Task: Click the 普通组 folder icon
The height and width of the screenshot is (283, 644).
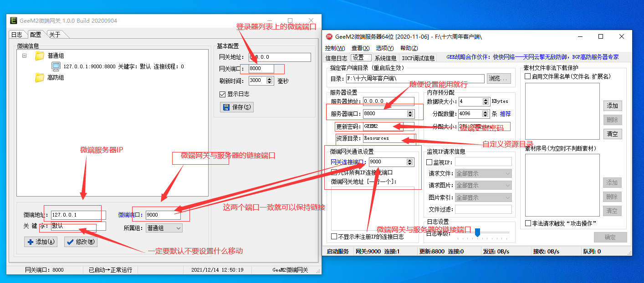Action: (x=40, y=56)
